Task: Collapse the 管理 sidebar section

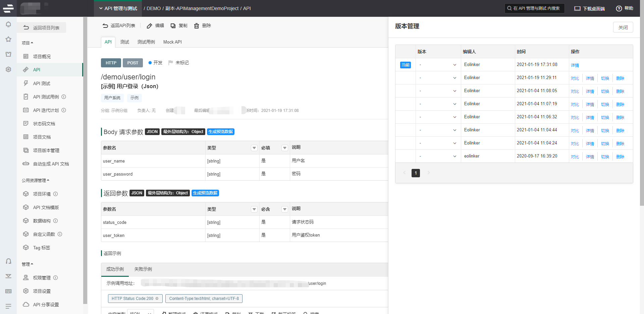Action: pyautogui.click(x=28, y=264)
